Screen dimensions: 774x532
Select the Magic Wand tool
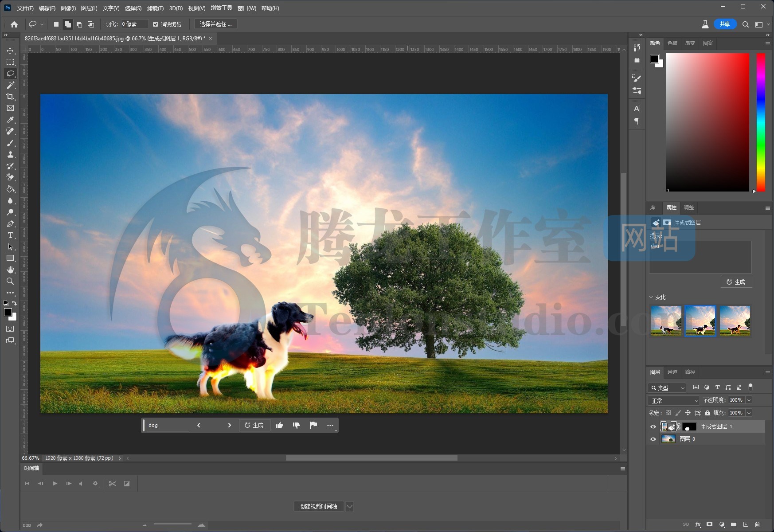pos(10,85)
